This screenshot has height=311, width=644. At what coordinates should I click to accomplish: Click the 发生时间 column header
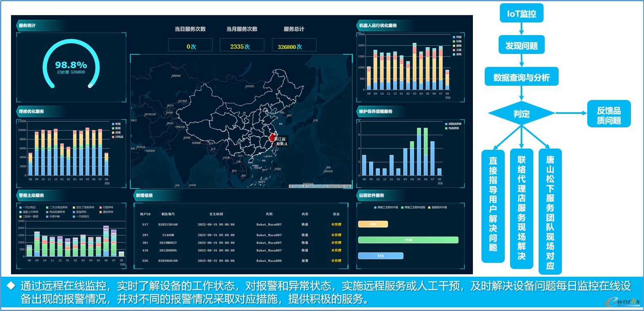[216, 214]
